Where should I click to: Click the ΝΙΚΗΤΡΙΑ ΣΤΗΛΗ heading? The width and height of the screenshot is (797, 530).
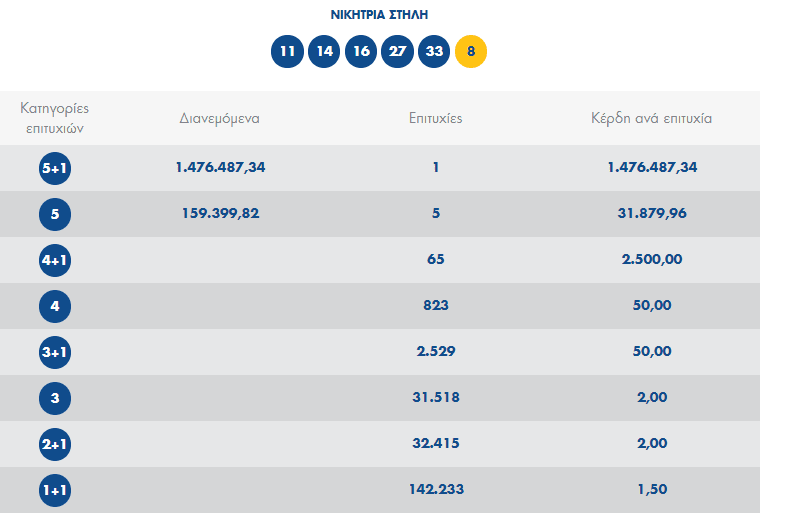tap(379, 15)
